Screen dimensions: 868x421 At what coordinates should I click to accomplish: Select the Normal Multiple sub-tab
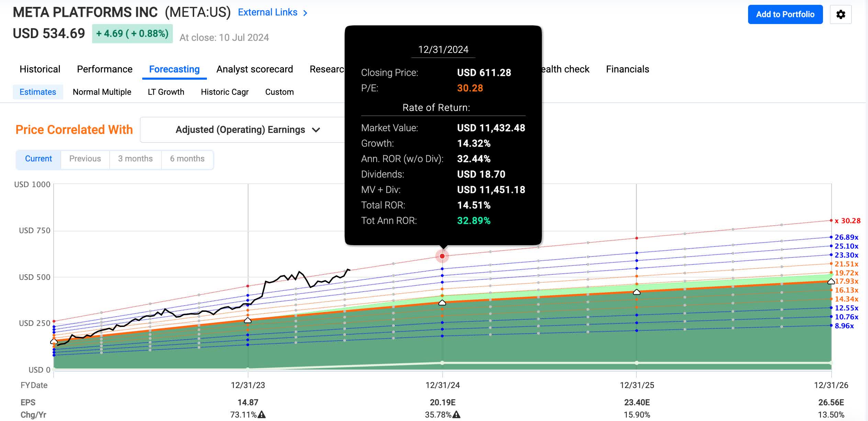click(102, 92)
